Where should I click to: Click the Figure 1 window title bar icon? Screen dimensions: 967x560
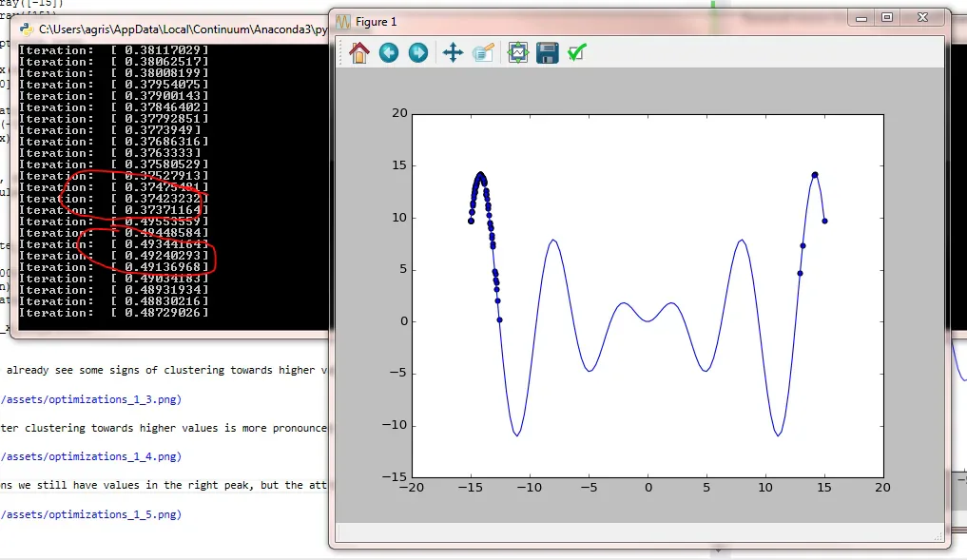(x=343, y=22)
